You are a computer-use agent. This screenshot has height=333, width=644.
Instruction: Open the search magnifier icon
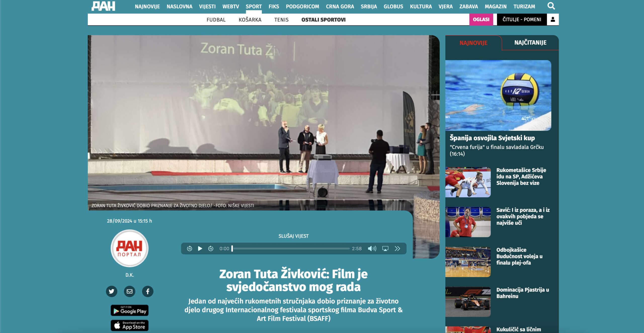551,6
